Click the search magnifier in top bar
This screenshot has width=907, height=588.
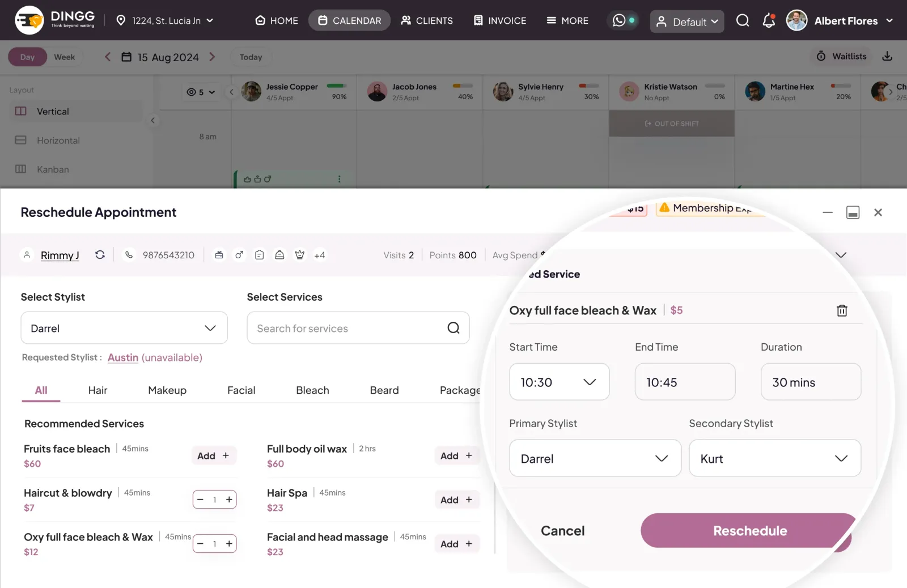coord(743,20)
